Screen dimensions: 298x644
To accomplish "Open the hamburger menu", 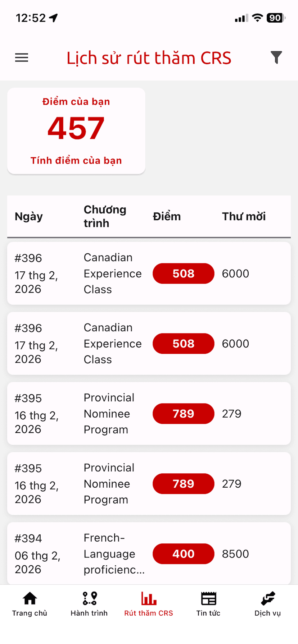I will (22, 57).
